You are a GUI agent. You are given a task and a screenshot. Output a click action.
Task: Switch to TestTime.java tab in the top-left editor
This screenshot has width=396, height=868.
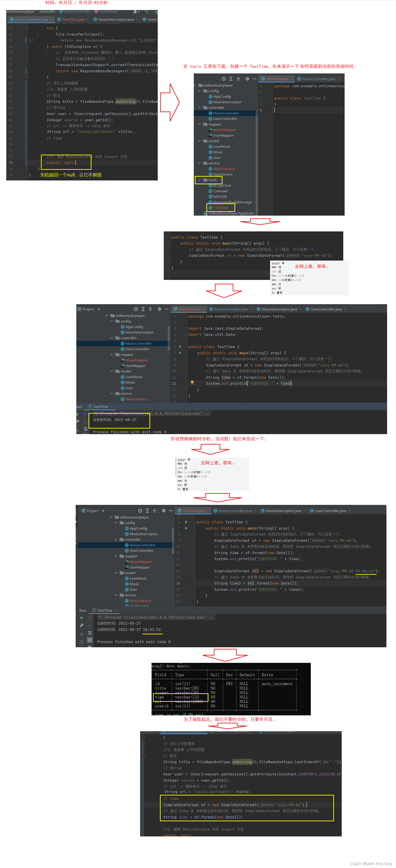coord(73,20)
